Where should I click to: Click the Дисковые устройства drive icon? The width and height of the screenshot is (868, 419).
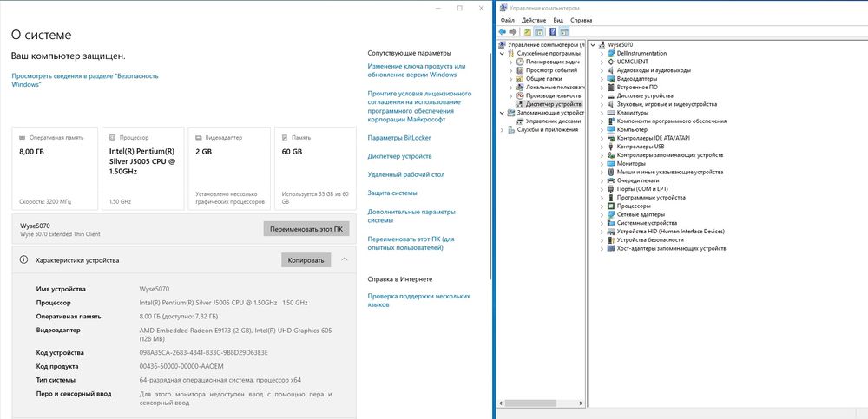click(x=611, y=95)
